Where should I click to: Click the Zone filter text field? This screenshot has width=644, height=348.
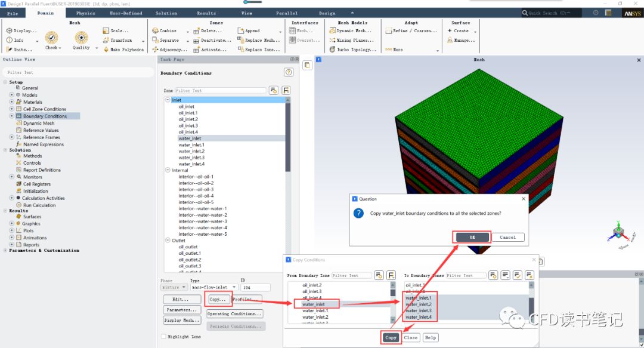point(221,91)
